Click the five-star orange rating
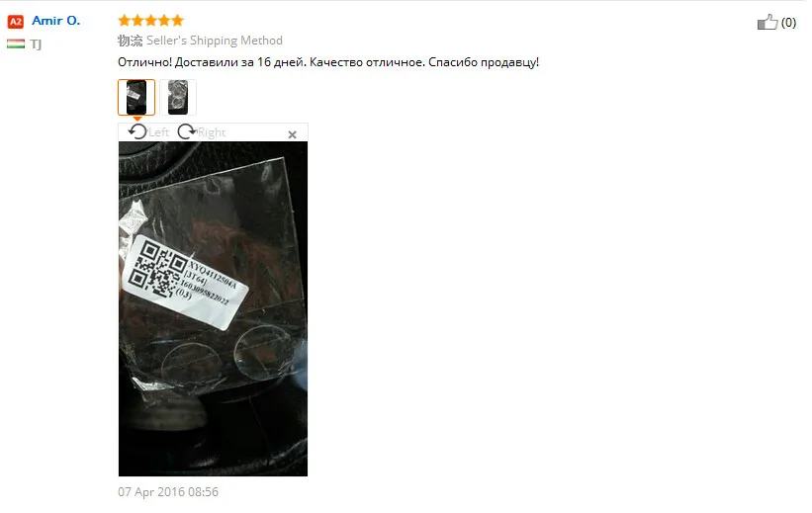 [150, 20]
